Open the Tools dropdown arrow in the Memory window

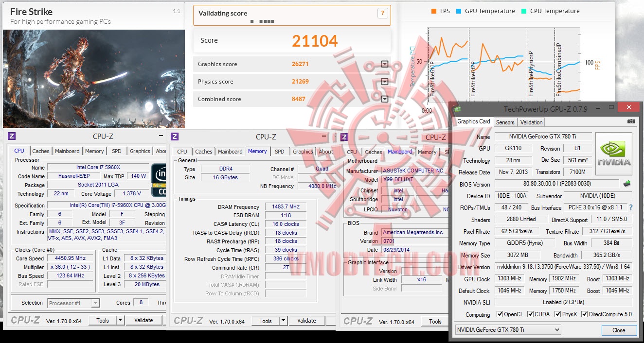283,321
